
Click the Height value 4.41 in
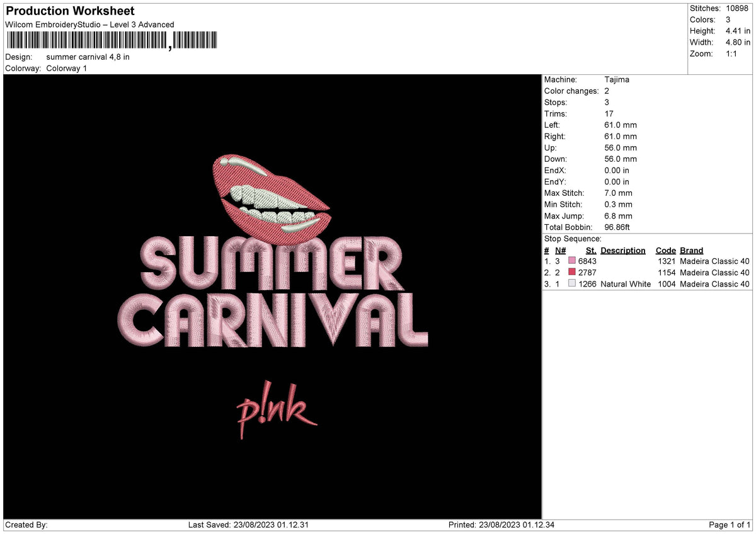point(738,31)
